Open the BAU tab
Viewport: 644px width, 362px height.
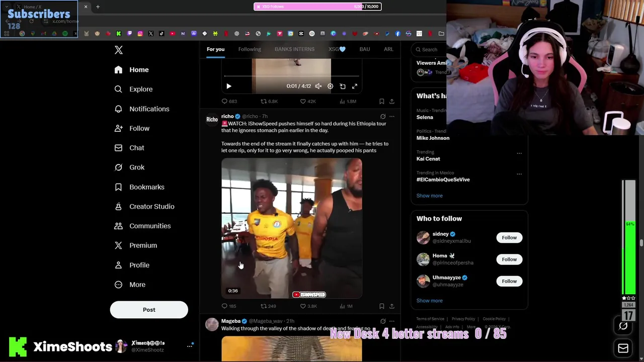pos(365,49)
